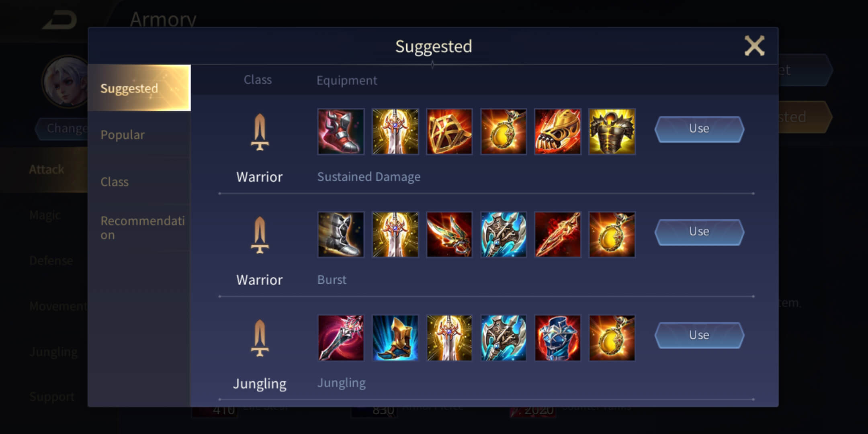Click red spear item in Burst row
868x434 pixels.
[x=558, y=235]
